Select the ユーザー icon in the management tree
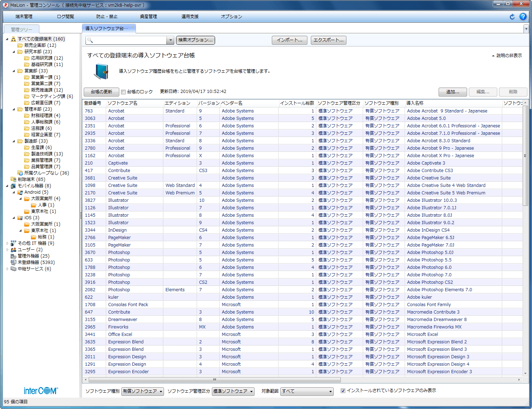This screenshot has width=532, height=409. click(13, 250)
